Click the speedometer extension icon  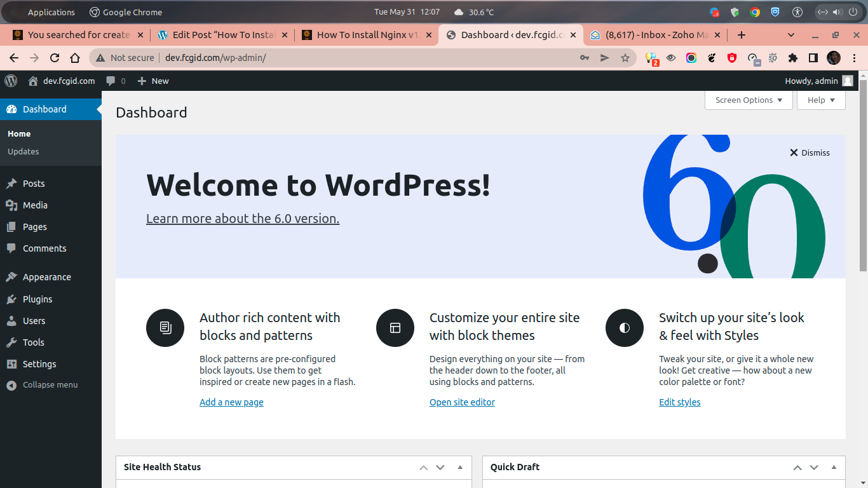(753, 58)
